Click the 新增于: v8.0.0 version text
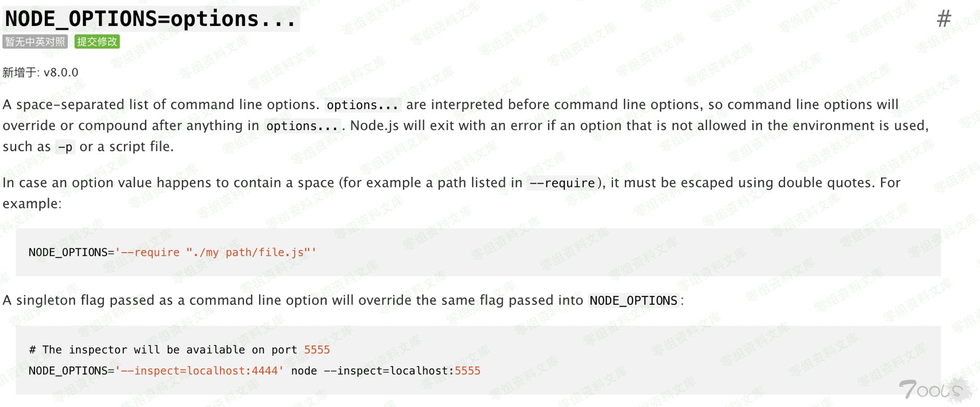 point(41,73)
